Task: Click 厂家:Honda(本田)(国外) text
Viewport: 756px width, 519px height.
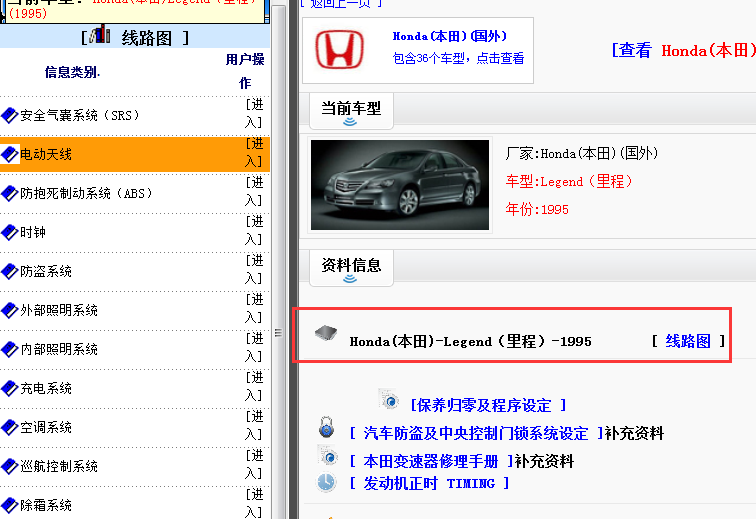Action: [582, 153]
